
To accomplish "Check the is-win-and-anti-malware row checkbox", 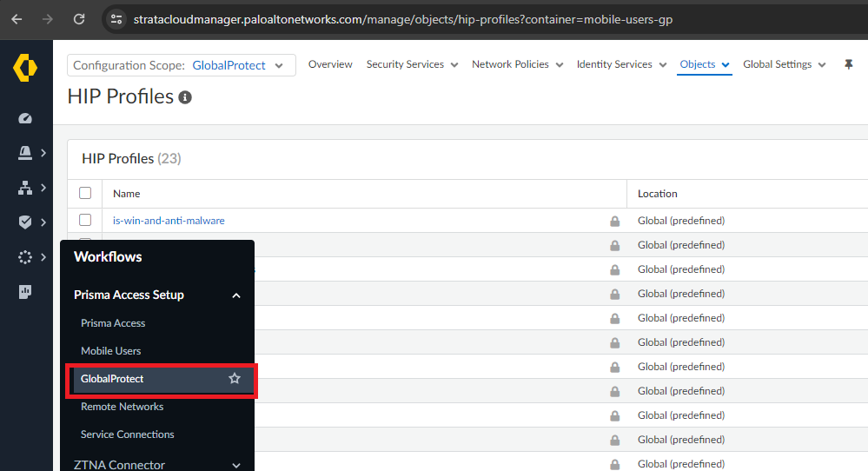I will [85, 220].
